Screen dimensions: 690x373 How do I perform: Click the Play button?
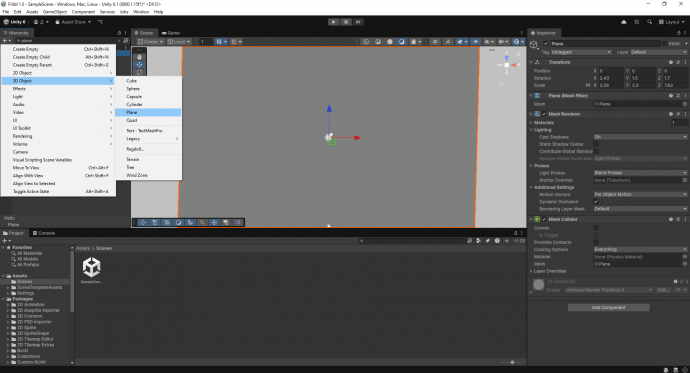334,22
